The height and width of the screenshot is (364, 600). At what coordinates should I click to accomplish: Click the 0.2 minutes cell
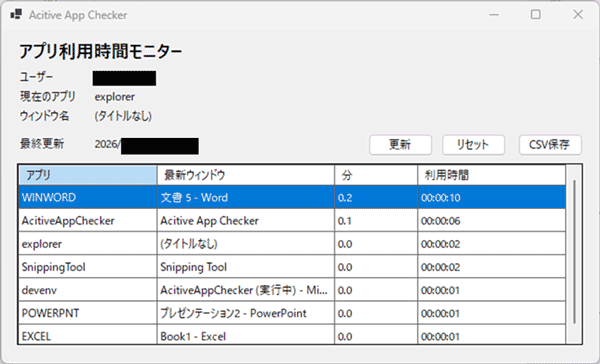click(376, 198)
